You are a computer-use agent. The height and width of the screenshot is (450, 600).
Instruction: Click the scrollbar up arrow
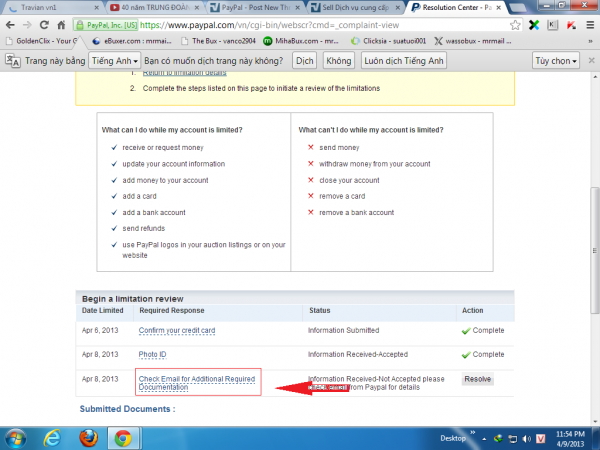coord(594,77)
